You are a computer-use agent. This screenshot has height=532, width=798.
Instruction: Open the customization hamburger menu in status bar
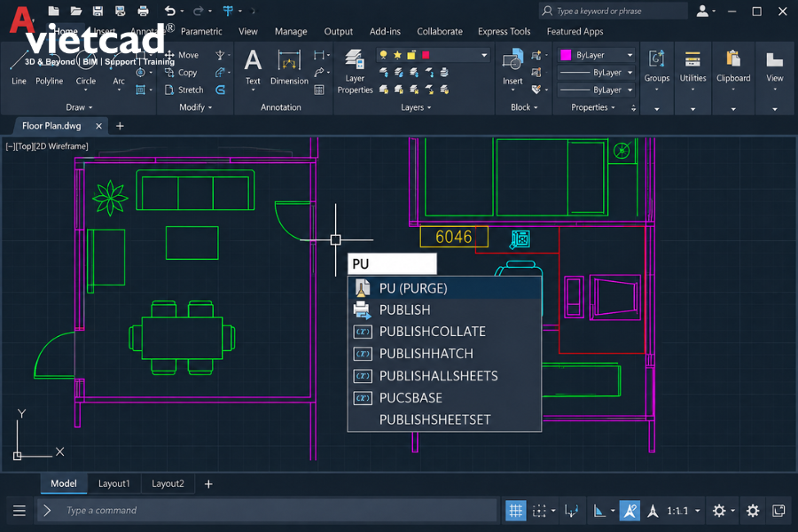point(20,510)
